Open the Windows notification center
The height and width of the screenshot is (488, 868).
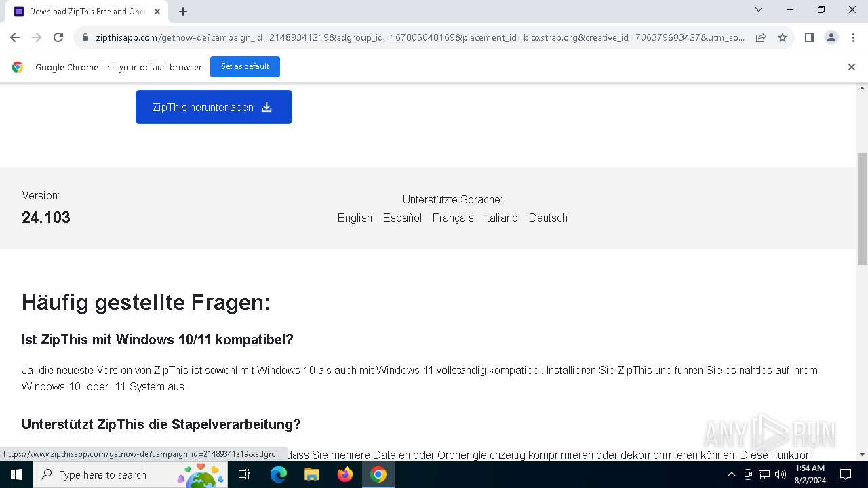coord(846,474)
